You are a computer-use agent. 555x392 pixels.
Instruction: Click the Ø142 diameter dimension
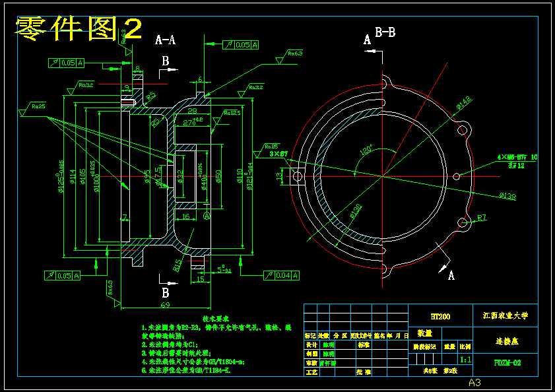click(464, 103)
